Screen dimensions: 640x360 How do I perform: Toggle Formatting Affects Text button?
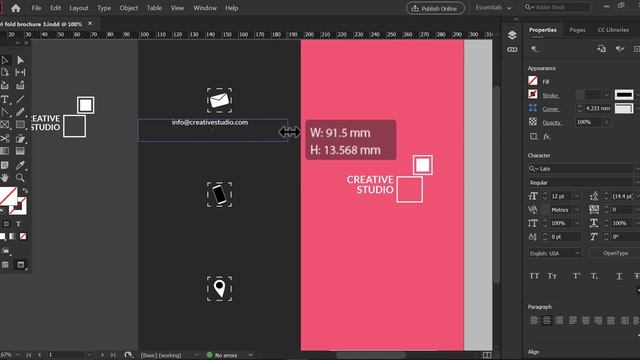click(18, 224)
